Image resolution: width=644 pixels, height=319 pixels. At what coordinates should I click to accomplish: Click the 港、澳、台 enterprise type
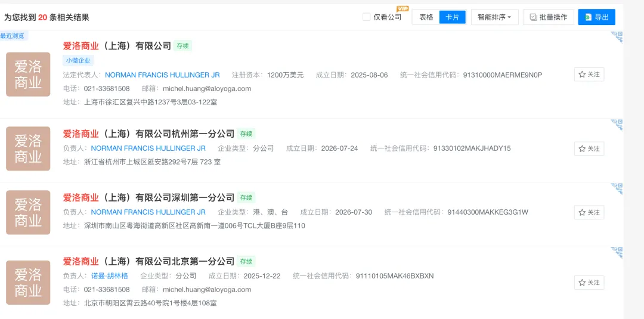[271, 212]
